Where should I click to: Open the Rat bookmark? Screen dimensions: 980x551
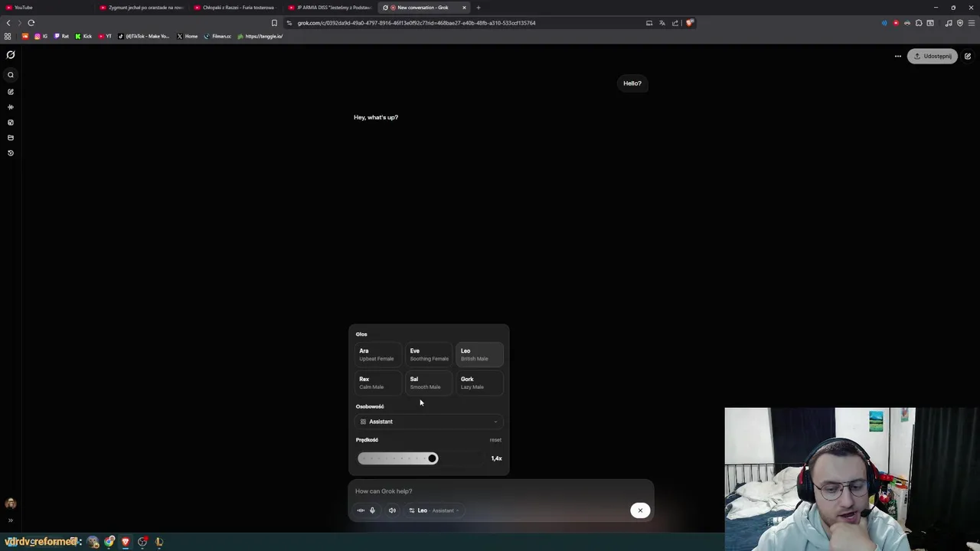point(61,36)
